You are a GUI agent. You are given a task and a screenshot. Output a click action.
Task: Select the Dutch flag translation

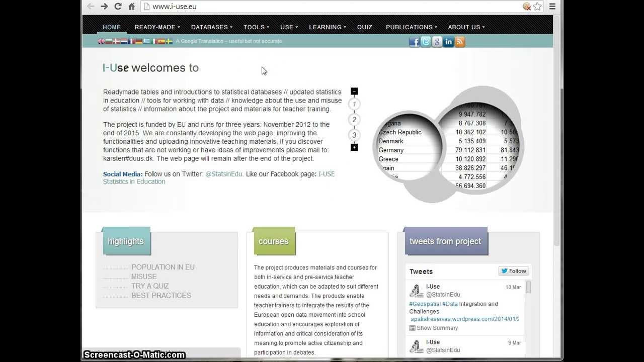(124, 41)
